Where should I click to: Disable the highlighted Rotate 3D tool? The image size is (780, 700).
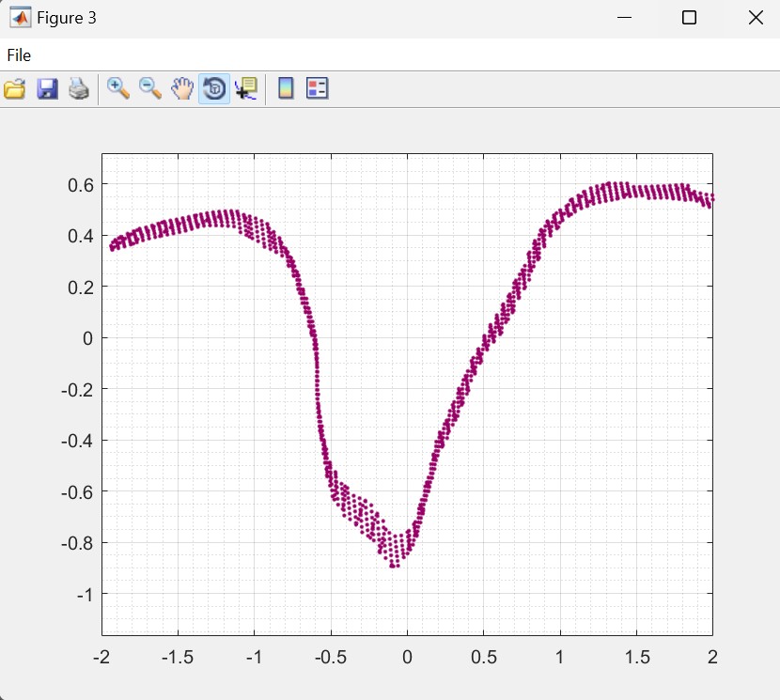click(x=214, y=89)
